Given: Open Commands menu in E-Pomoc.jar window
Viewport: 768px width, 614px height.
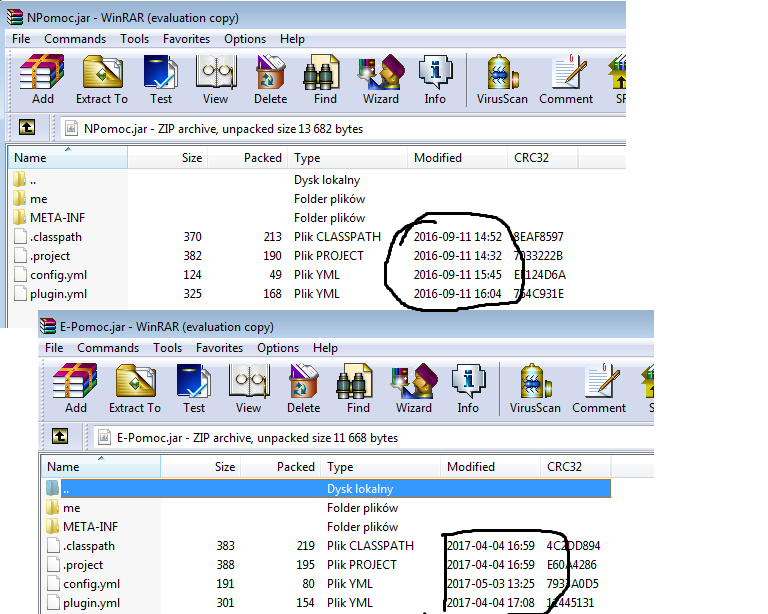Looking at the screenshot, I should (x=108, y=348).
